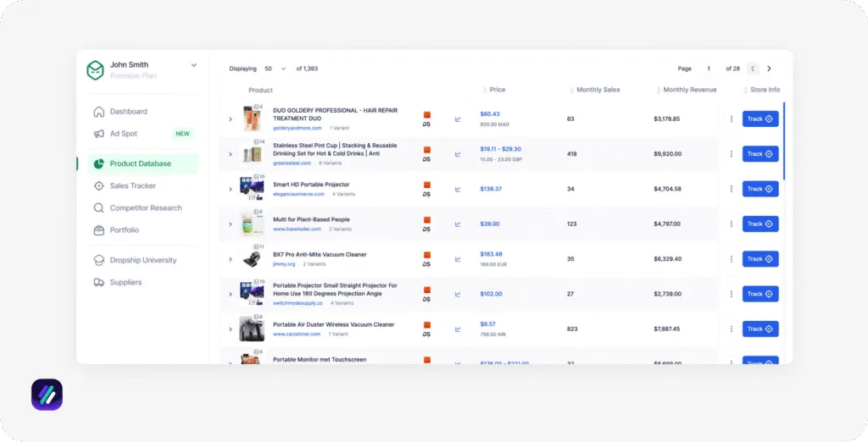This screenshot has width=868, height=442.
Task: Click AliExpress icon for BX7 Pro Vacuum
Action: pos(427,255)
